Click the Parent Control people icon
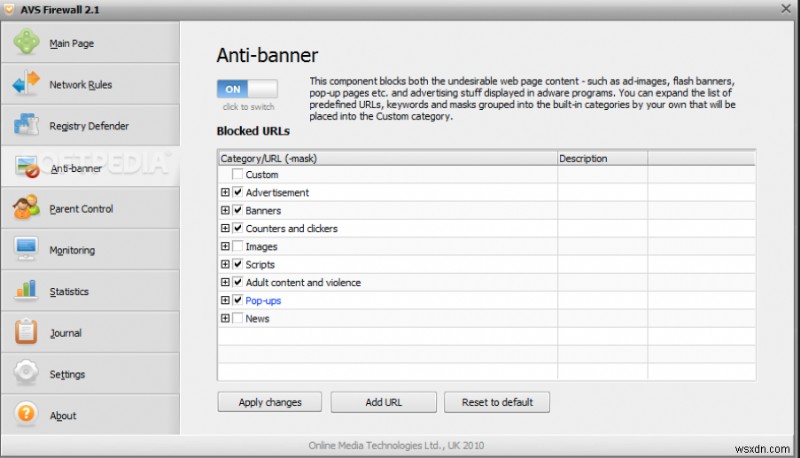 click(x=26, y=207)
